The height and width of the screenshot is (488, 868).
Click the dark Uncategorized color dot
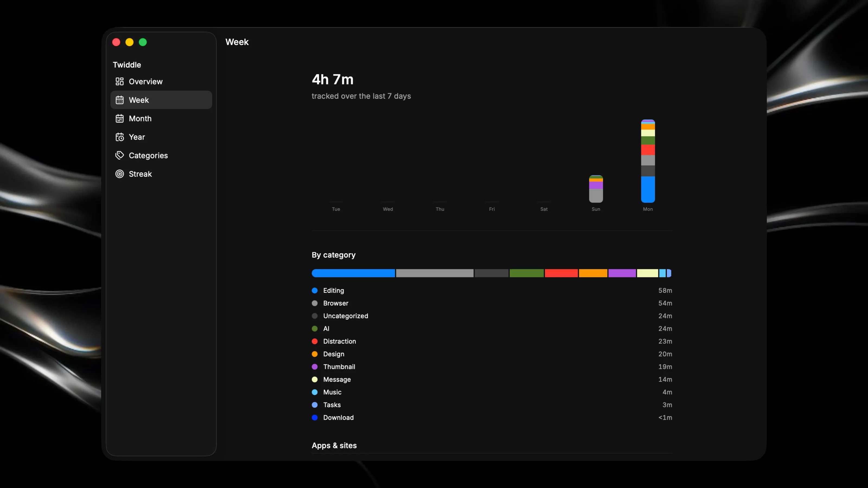tap(315, 316)
